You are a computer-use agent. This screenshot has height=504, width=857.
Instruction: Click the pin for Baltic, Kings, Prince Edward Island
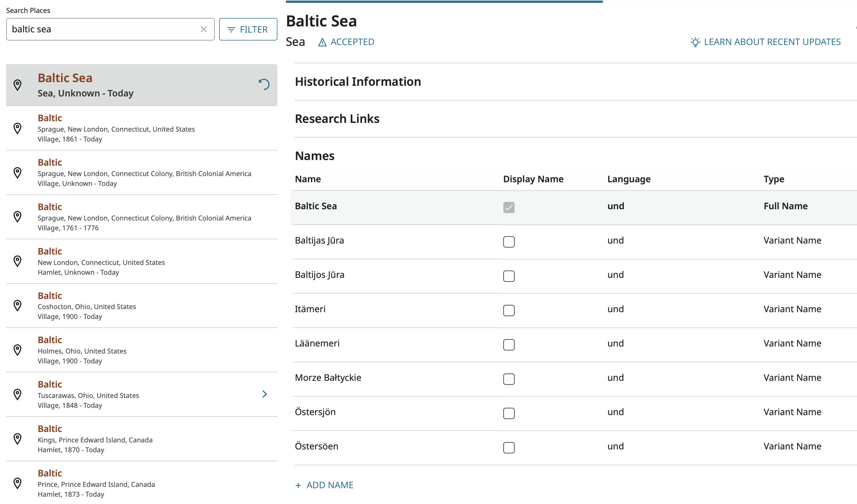click(x=17, y=439)
